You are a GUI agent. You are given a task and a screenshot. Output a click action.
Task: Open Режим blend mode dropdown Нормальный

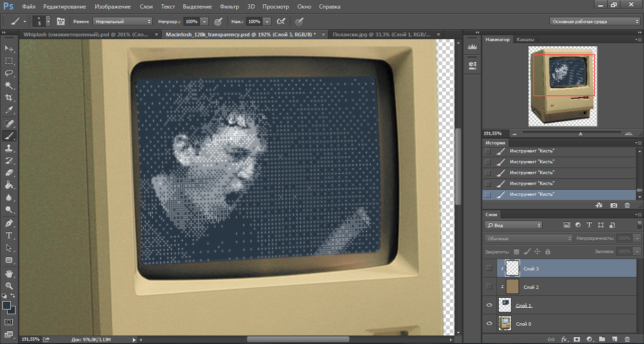tap(123, 21)
